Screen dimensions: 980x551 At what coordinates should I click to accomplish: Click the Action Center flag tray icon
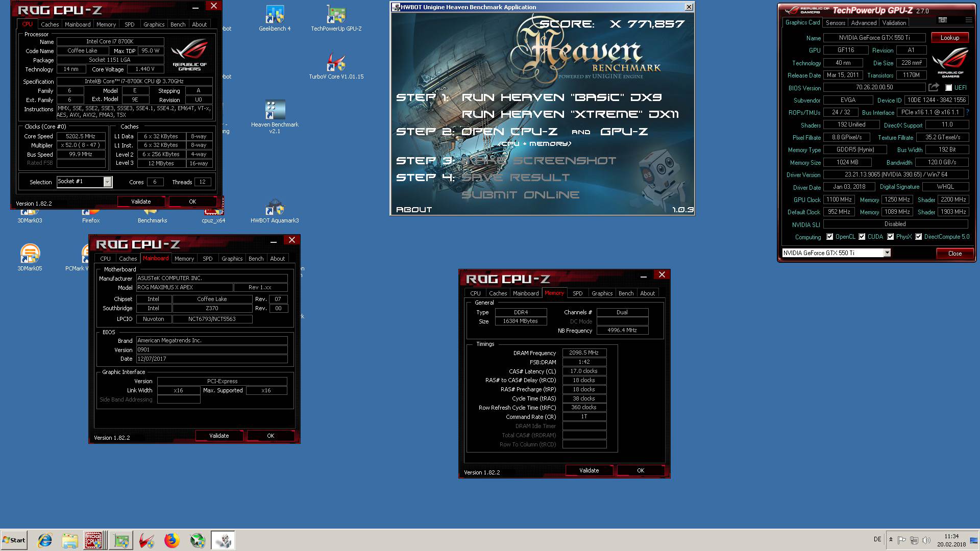tap(902, 540)
